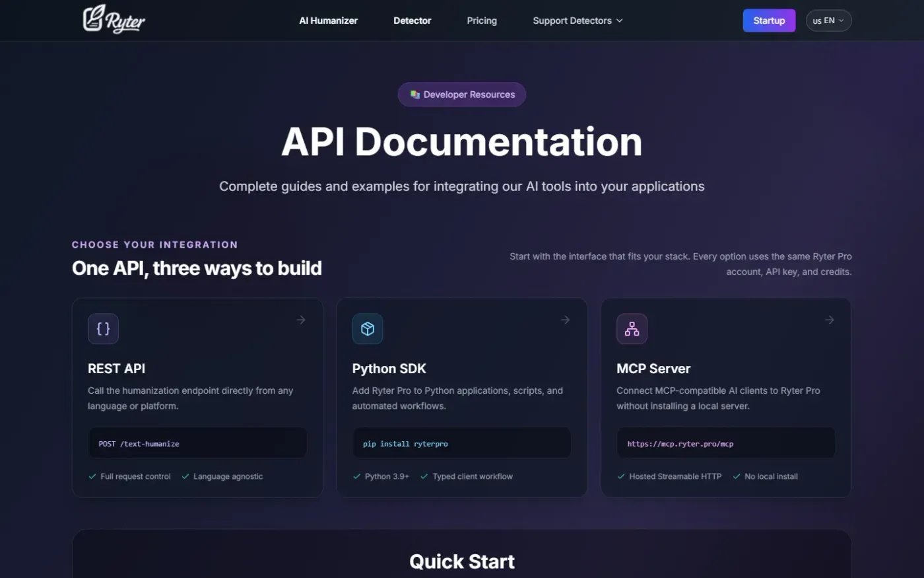Open MCP Server card via its arrow

(830, 320)
